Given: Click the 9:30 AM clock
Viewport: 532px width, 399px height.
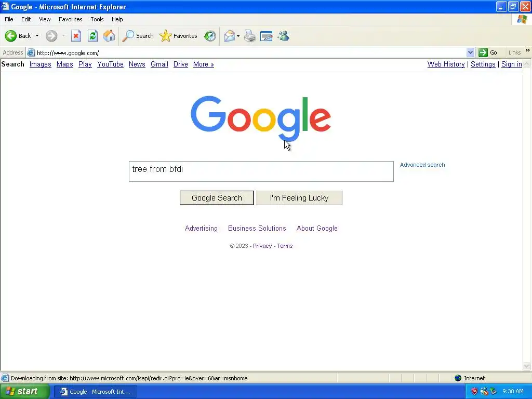Looking at the screenshot, I should point(513,392).
